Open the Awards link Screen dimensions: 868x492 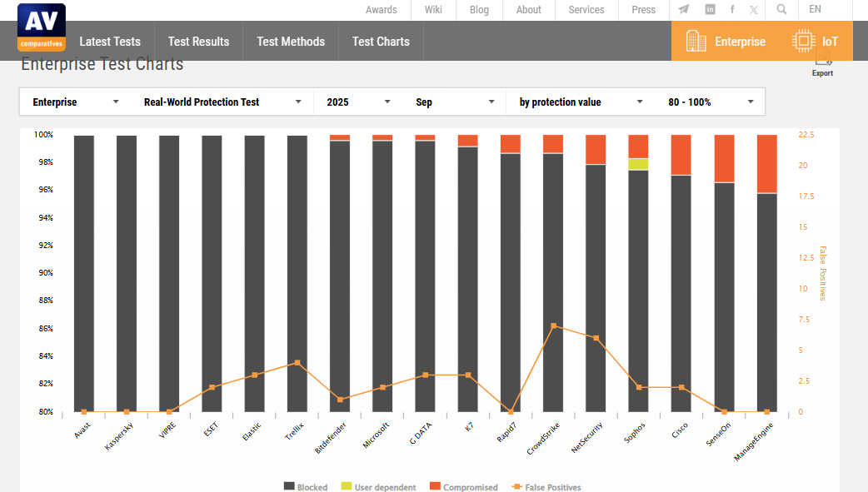point(382,10)
